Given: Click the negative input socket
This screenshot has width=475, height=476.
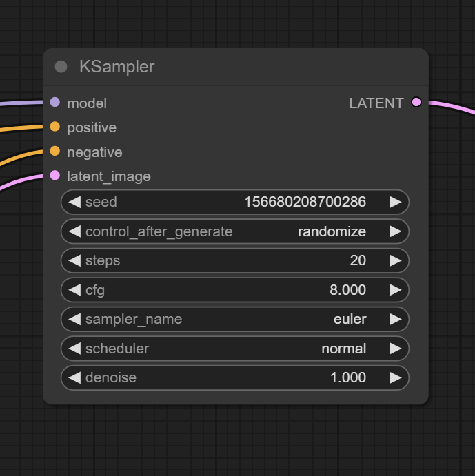Looking at the screenshot, I should click(55, 151).
